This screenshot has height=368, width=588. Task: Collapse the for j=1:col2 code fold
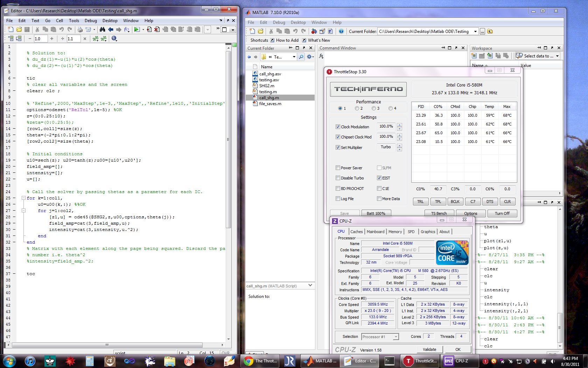[23, 211]
